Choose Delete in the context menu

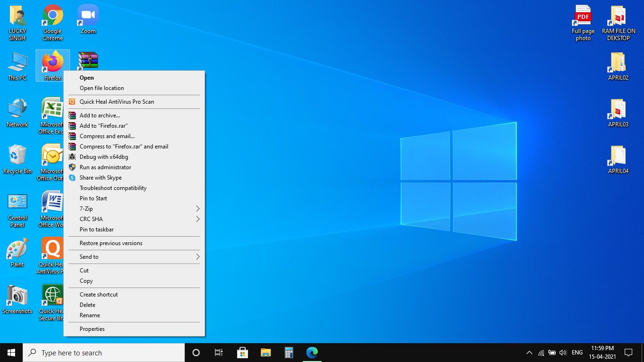point(134,305)
